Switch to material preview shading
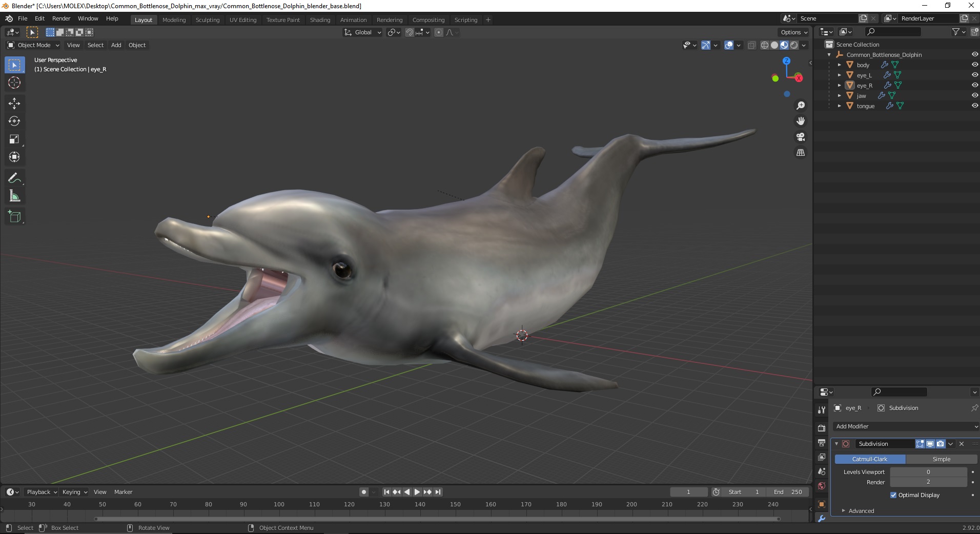 click(784, 45)
